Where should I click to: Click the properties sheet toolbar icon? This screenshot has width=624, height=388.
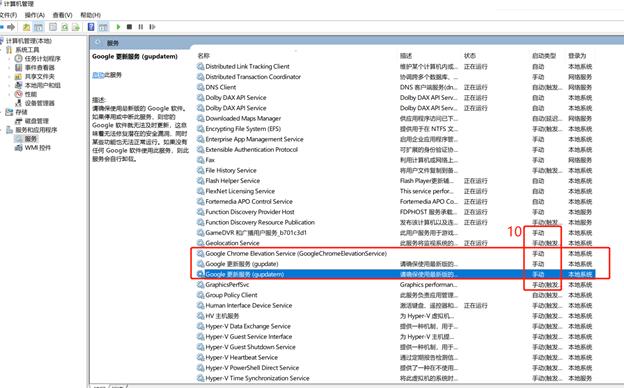tap(53, 27)
